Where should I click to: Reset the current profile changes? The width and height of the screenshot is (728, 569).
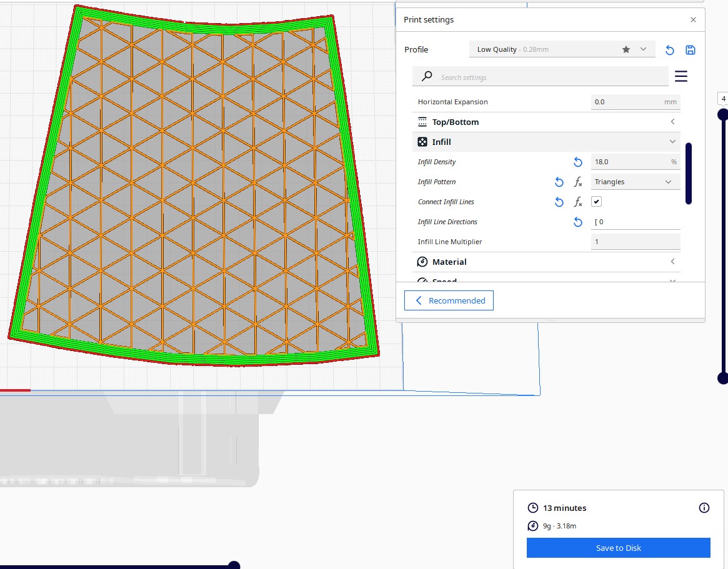point(669,50)
